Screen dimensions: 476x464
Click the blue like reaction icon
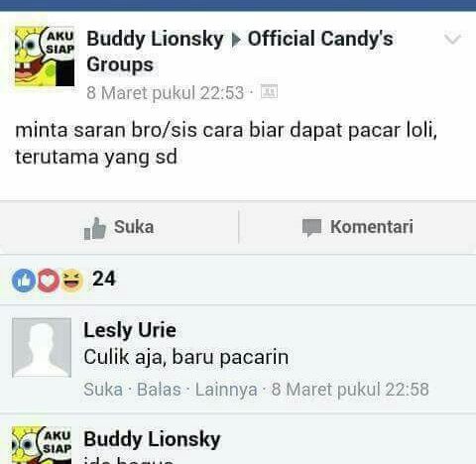coord(24,281)
